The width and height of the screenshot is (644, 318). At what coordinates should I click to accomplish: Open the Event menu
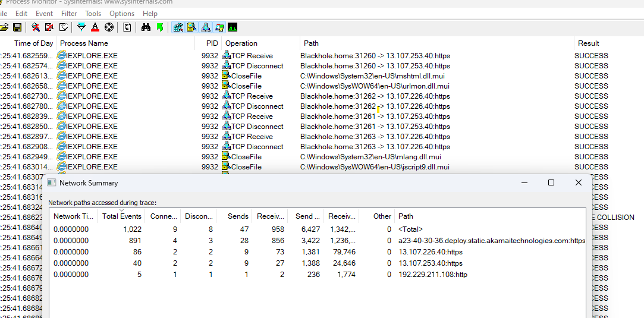[45, 14]
